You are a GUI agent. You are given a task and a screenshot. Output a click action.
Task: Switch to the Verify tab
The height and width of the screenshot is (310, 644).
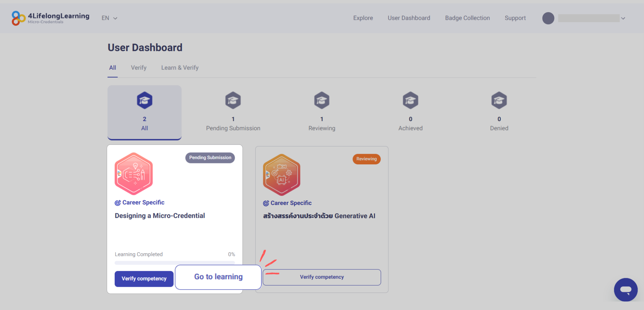coord(139,68)
